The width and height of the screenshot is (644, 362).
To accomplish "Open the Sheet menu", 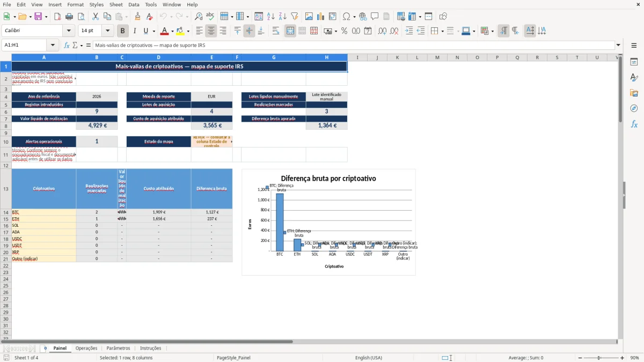I will coord(116,4).
